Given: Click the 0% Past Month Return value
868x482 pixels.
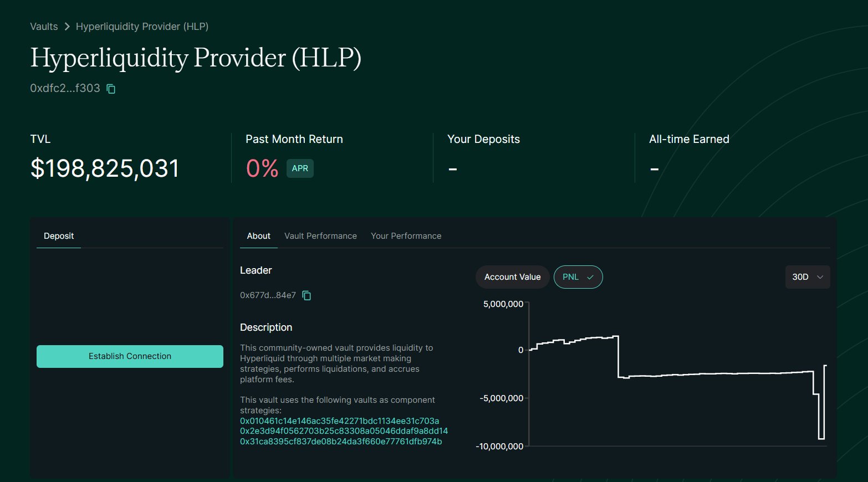Looking at the screenshot, I should (x=262, y=168).
